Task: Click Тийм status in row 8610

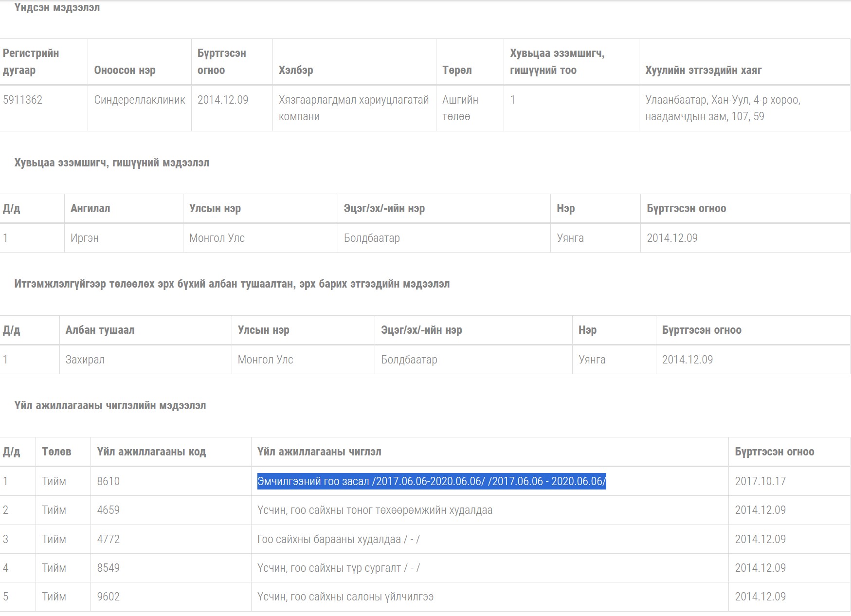Action: (54, 481)
